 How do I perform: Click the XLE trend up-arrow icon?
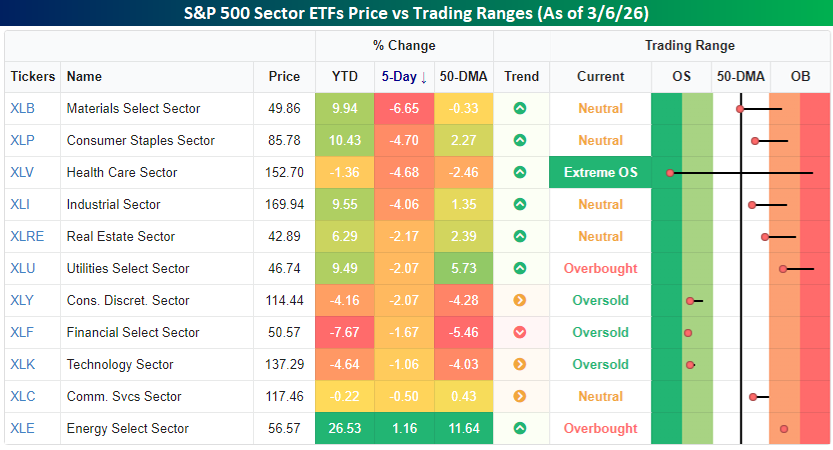coord(520,429)
